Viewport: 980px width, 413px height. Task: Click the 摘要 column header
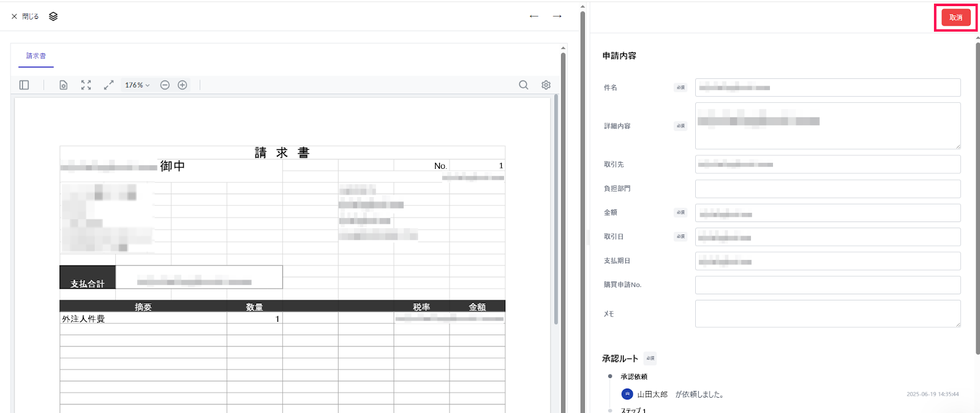click(143, 307)
